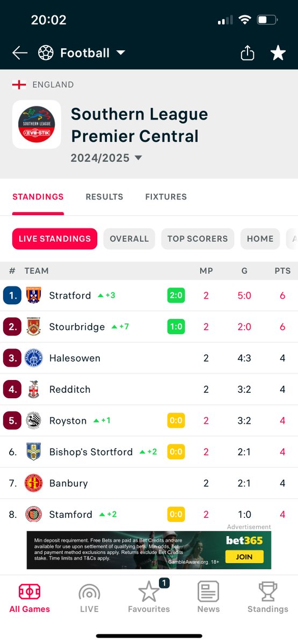Open the Stratford club crest icon
This screenshot has height=644, width=298.
coord(33,296)
